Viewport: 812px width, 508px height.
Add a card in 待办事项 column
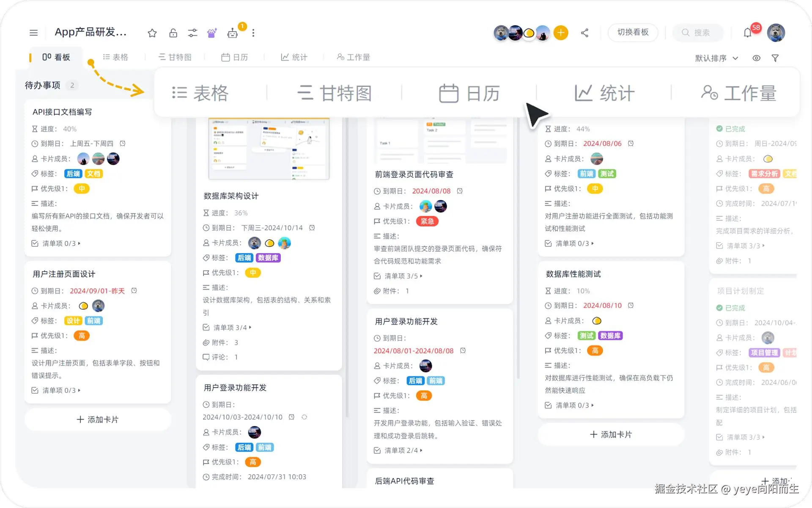[x=98, y=420]
